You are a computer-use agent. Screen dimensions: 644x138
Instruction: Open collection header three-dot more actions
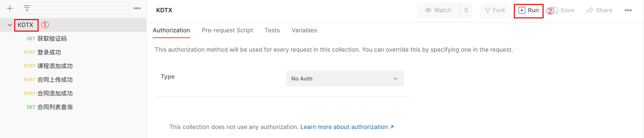(628, 10)
